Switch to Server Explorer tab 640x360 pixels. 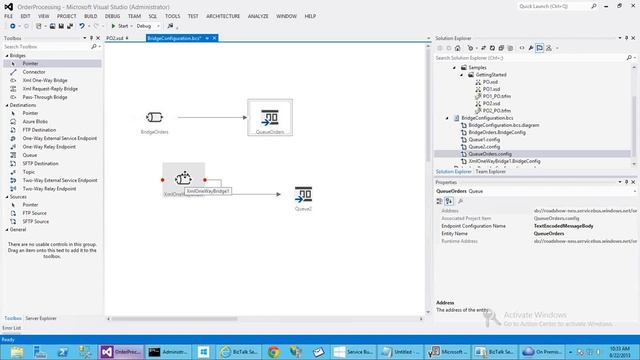[41, 318]
